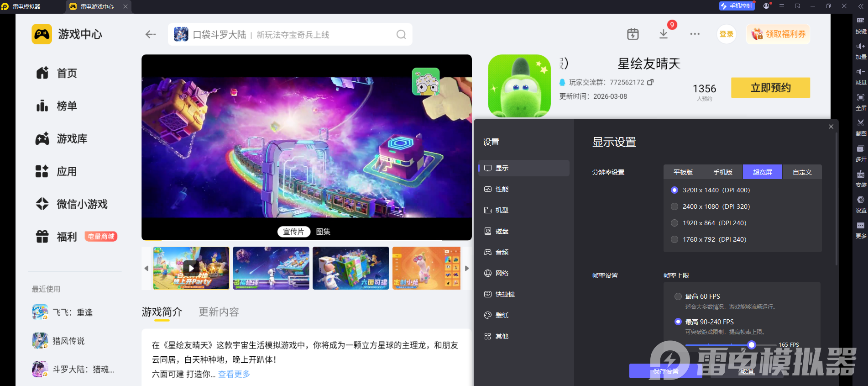Viewport: 868px width, 386px height.
Task: Open 福利 benefits in left navigation
Action: [x=57, y=237]
